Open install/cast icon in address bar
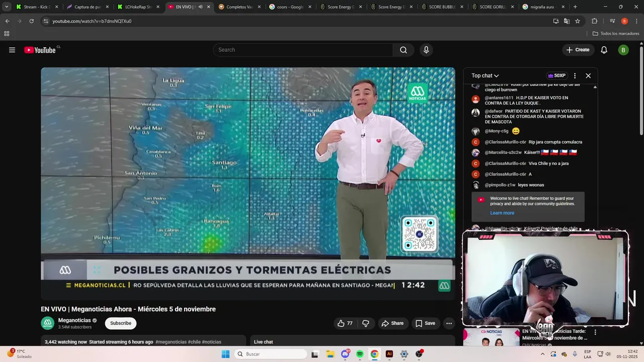644x362 pixels. (555, 21)
